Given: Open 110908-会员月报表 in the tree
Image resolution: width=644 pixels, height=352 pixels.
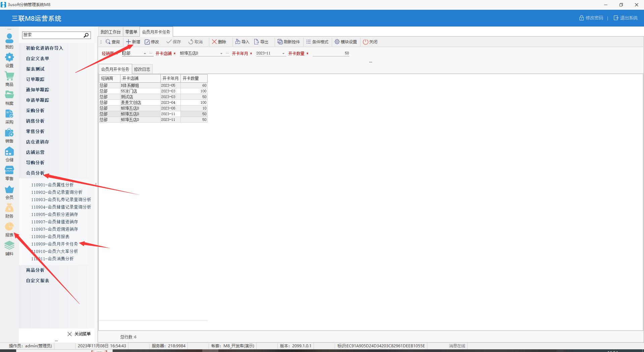Looking at the screenshot, I should [x=50, y=236].
